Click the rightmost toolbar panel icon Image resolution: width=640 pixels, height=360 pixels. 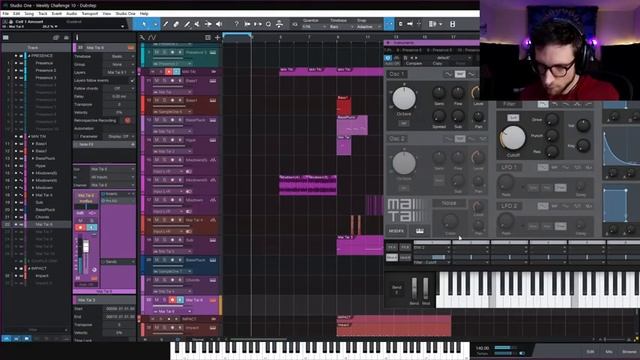[x=452, y=24]
